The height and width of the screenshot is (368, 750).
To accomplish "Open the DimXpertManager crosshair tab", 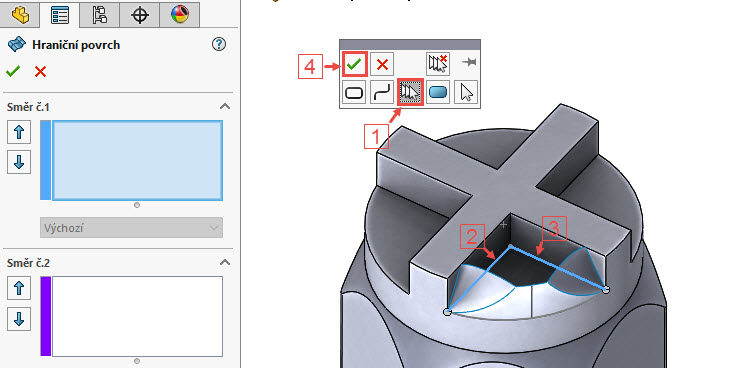I will (140, 14).
